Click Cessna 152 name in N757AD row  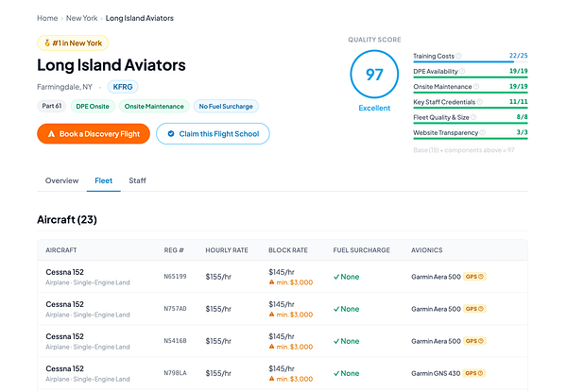[x=64, y=304]
